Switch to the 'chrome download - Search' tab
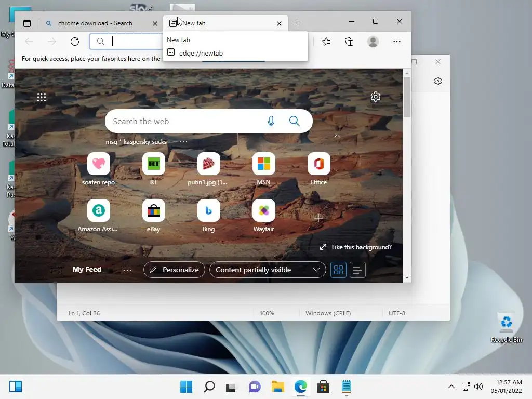 (x=95, y=23)
